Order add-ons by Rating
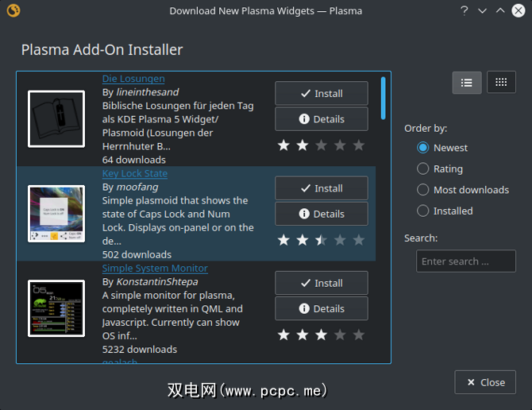 click(423, 168)
